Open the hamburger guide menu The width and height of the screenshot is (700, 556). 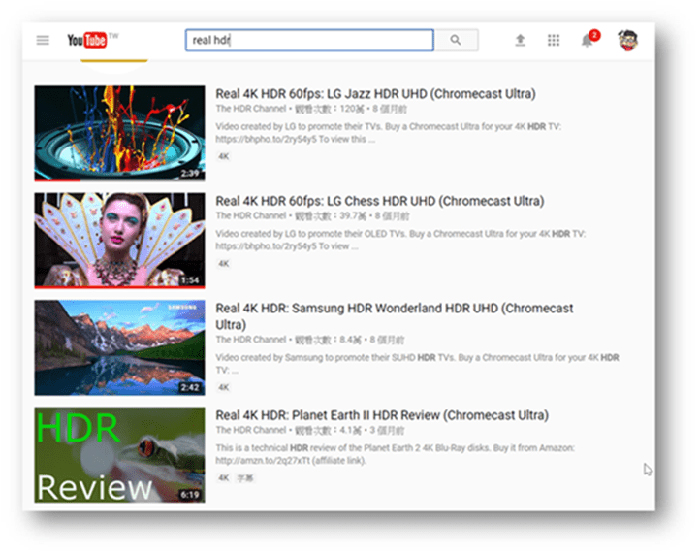coord(42,41)
